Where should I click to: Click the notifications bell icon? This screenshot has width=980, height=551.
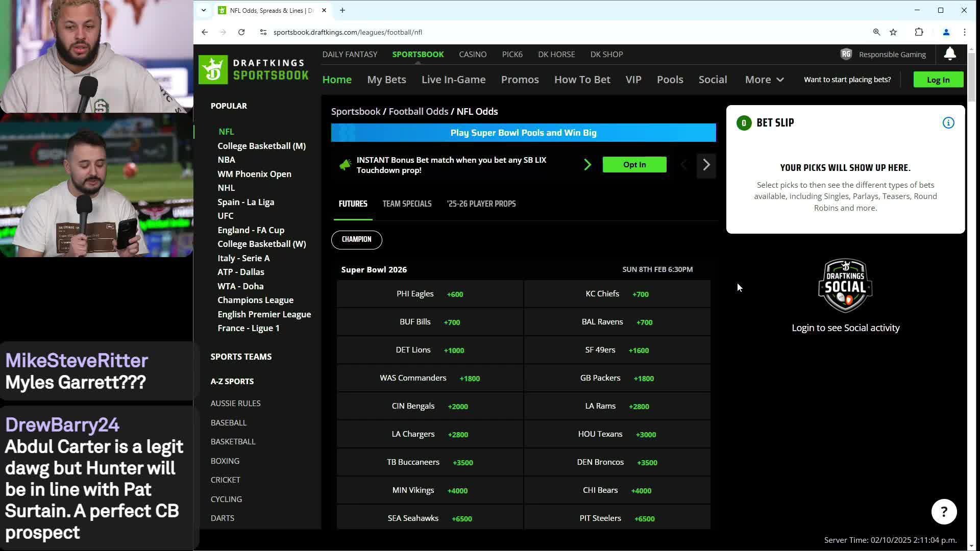tap(949, 54)
